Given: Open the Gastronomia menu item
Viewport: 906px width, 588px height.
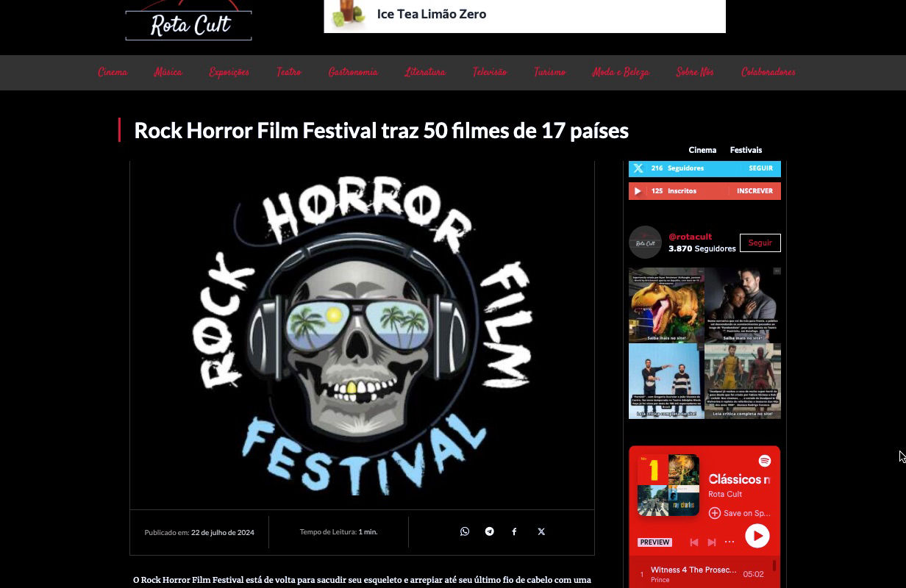Looking at the screenshot, I should [x=353, y=72].
